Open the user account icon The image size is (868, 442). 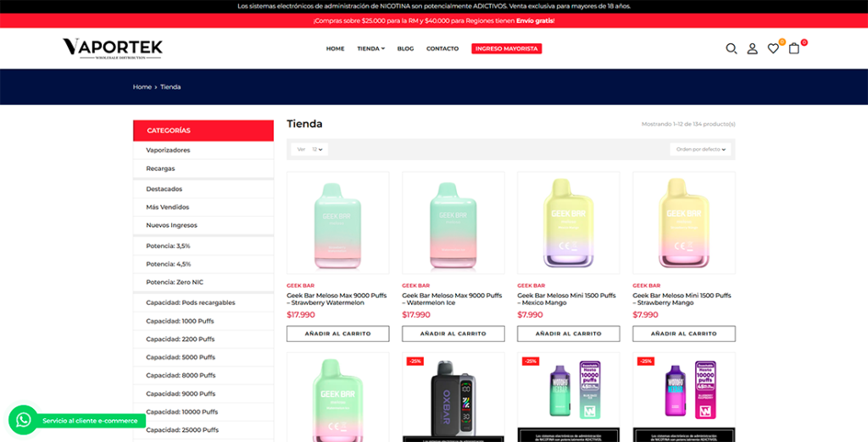tap(753, 48)
